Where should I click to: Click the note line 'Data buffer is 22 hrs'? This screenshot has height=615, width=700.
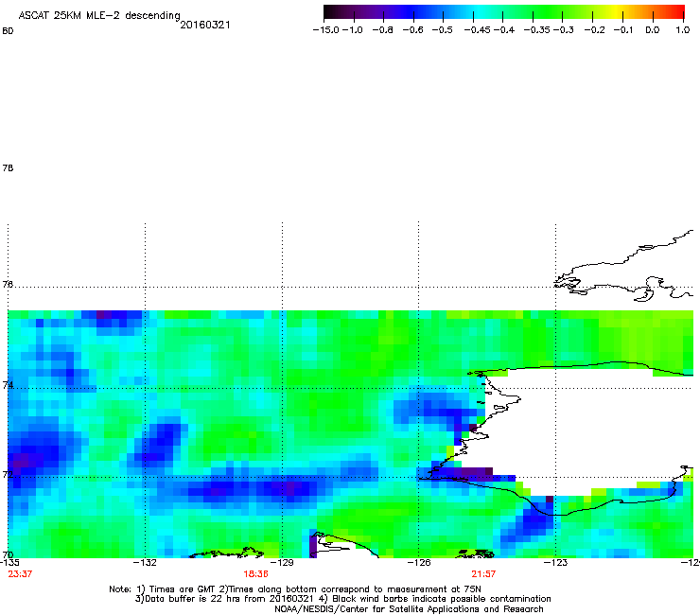pos(342,599)
